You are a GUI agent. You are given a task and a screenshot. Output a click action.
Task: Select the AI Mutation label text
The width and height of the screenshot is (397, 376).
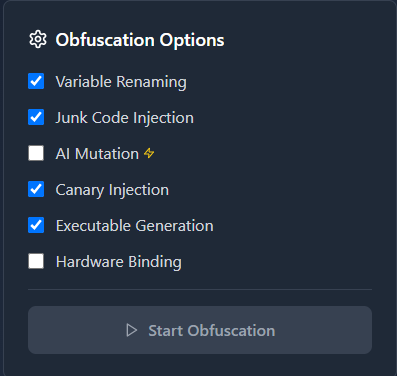pyautogui.click(x=97, y=154)
